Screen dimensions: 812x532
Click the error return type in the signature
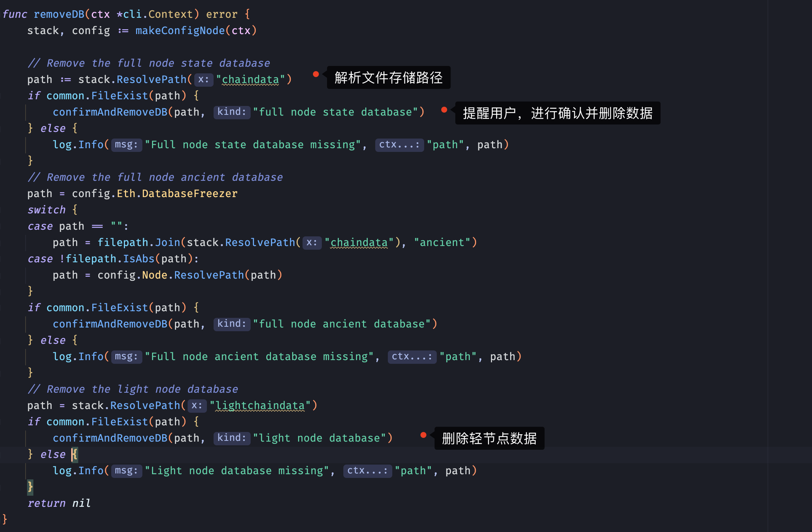[222, 14]
